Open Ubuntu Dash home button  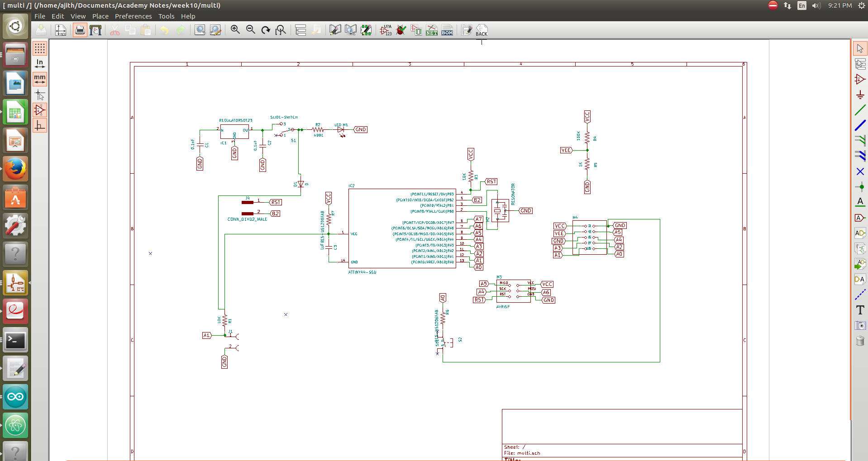click(x=15, y=26)
